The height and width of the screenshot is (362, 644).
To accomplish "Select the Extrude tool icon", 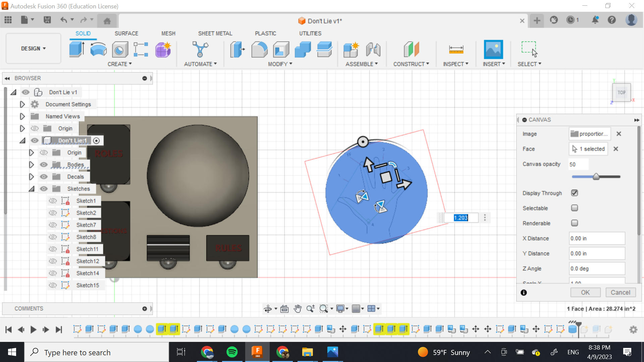I will [77, 49].
